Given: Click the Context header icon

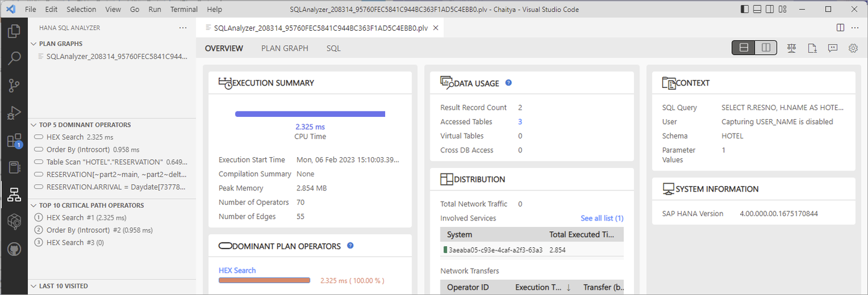Looking at the screenshot, I should pos(669,83).
